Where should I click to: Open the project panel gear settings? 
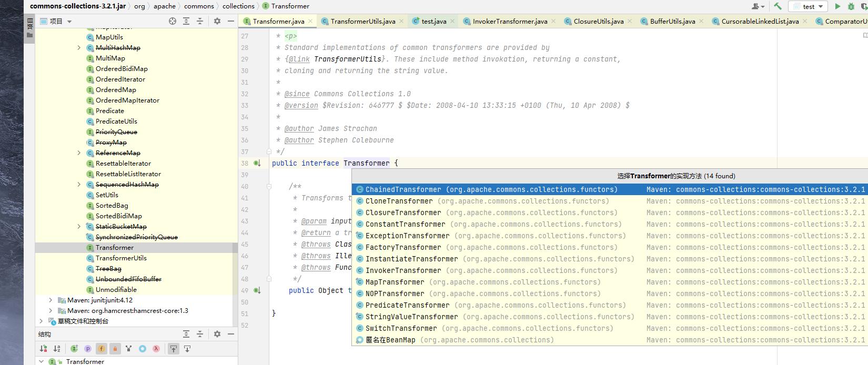(x=217, y=21)
